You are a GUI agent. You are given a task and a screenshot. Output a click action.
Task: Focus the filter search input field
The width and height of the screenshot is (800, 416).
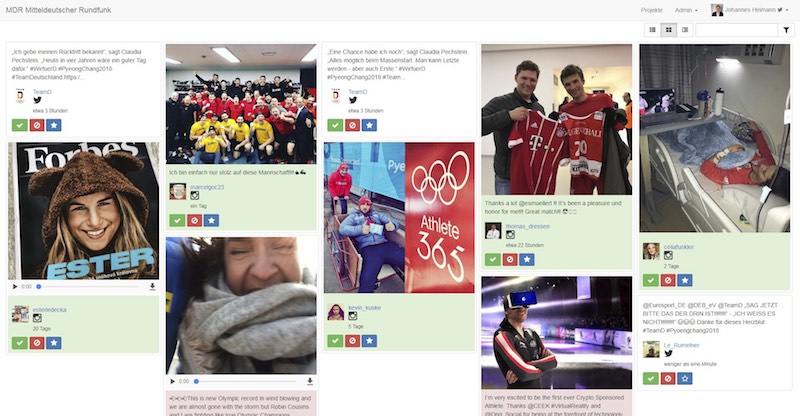coord(737,30)
